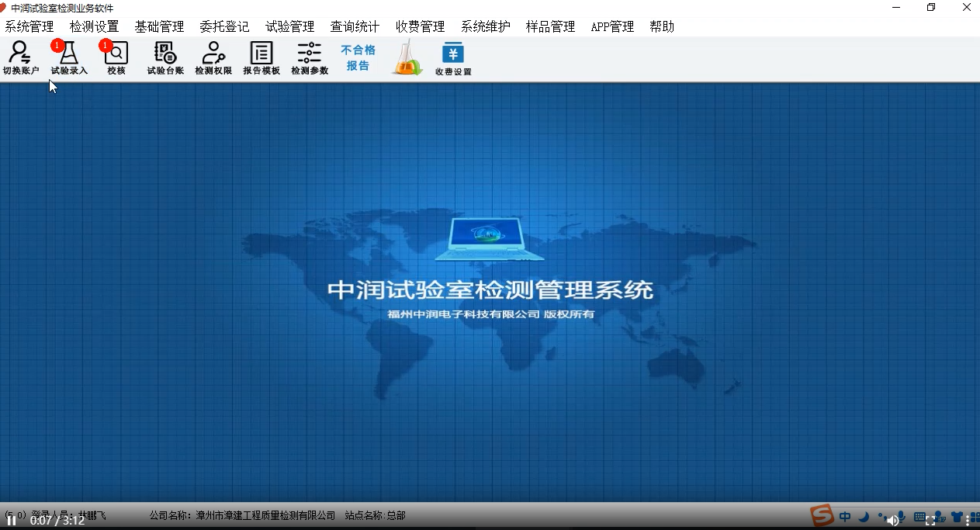Open the 系统管理 menu

29,26
